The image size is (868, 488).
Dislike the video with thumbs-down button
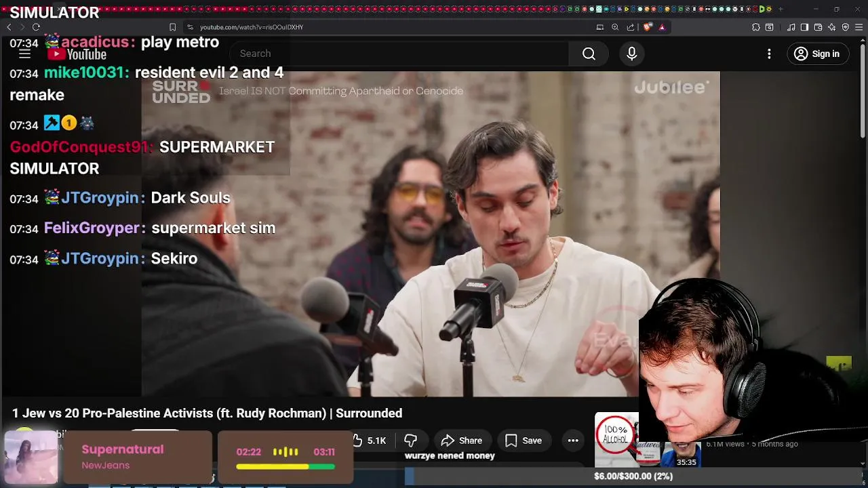coord(410,441)
